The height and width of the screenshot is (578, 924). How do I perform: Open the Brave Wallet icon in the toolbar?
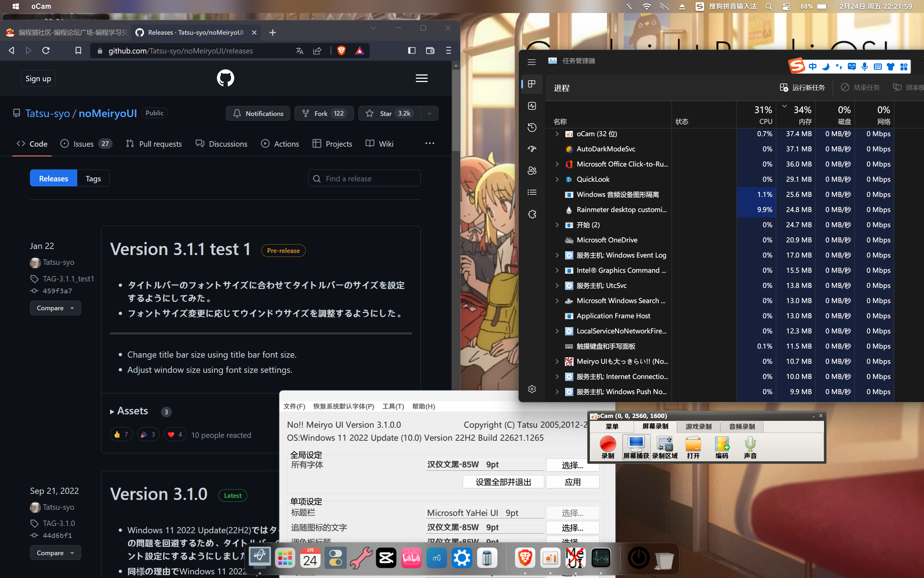pyautogui.click(x=430, y=51)
